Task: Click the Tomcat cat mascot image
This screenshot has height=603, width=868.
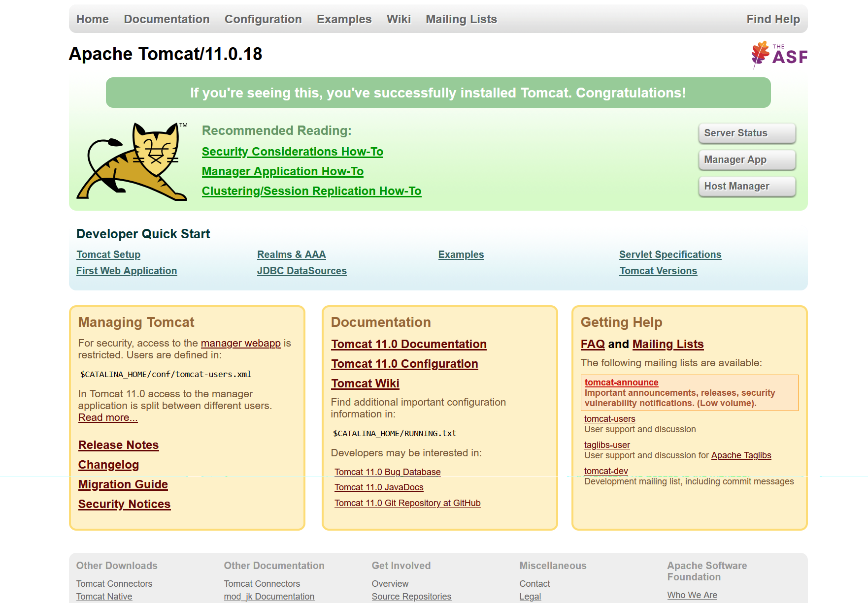Action: coord(132,161)
